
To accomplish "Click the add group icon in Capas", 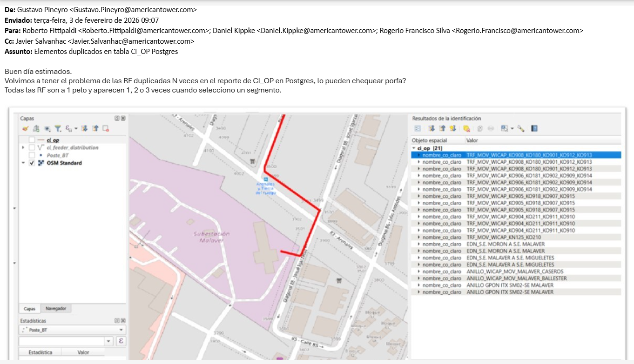I will 36,129.
